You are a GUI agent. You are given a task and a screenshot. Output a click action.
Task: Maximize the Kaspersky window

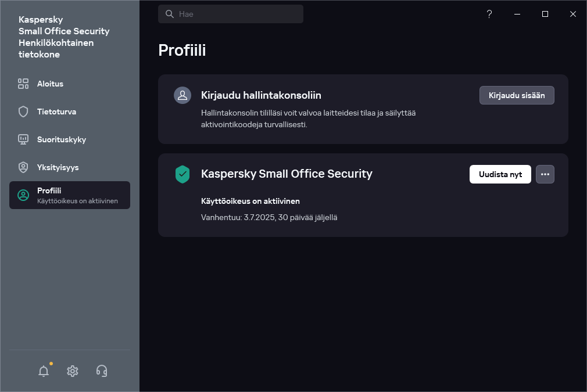[x=545, y=14]
